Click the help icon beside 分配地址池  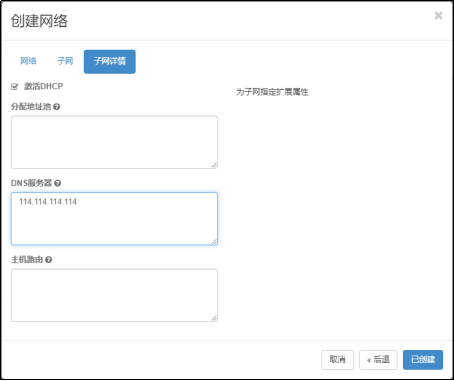(x=57, y=107)
